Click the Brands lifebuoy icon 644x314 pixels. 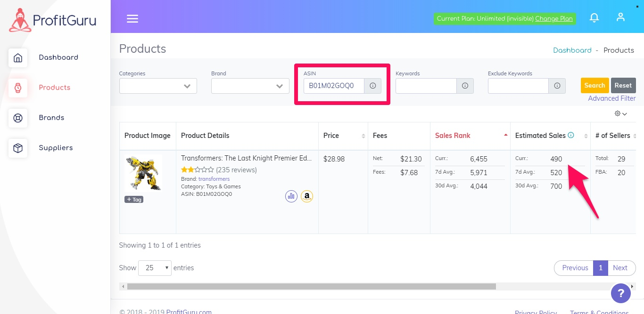point(18,118)
